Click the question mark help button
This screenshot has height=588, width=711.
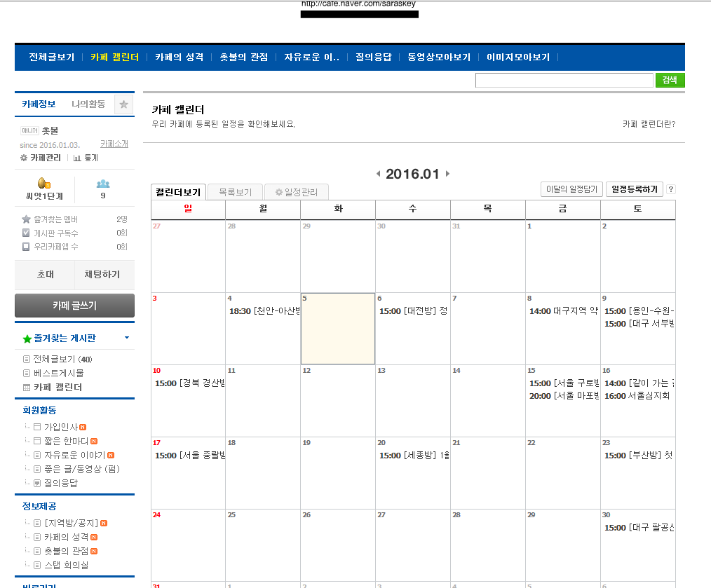pos(670,189)
